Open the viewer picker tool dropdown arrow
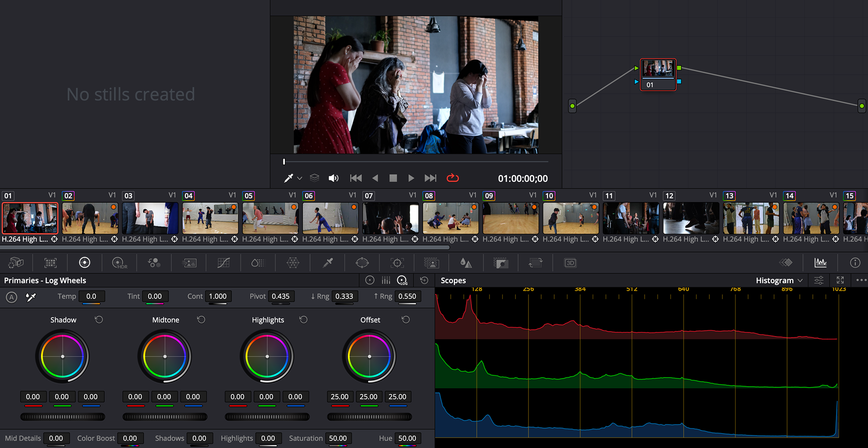 click(x=299, y=178)
